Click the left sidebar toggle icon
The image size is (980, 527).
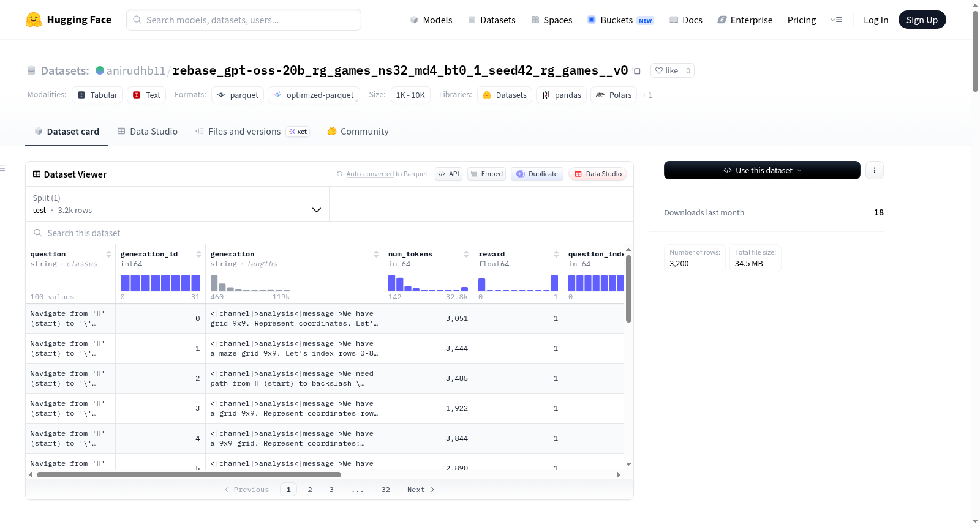(x=2, y=168)
